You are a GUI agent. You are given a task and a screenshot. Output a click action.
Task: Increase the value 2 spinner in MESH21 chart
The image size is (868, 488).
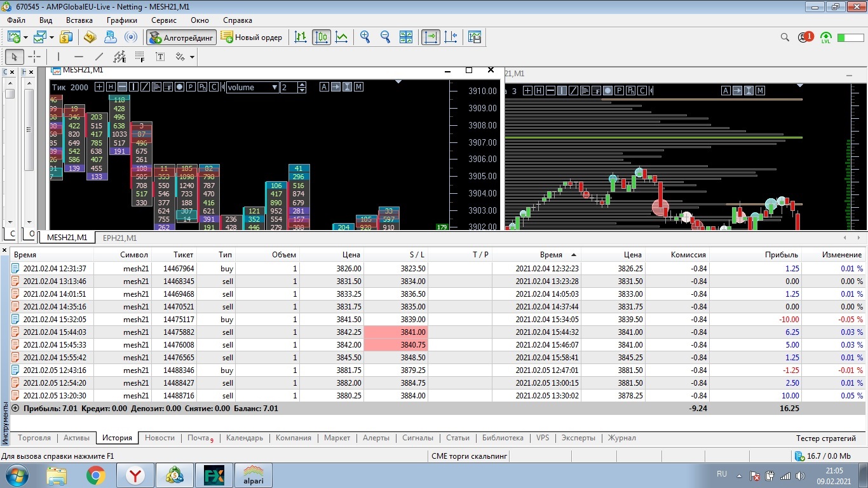pos(302,85)
